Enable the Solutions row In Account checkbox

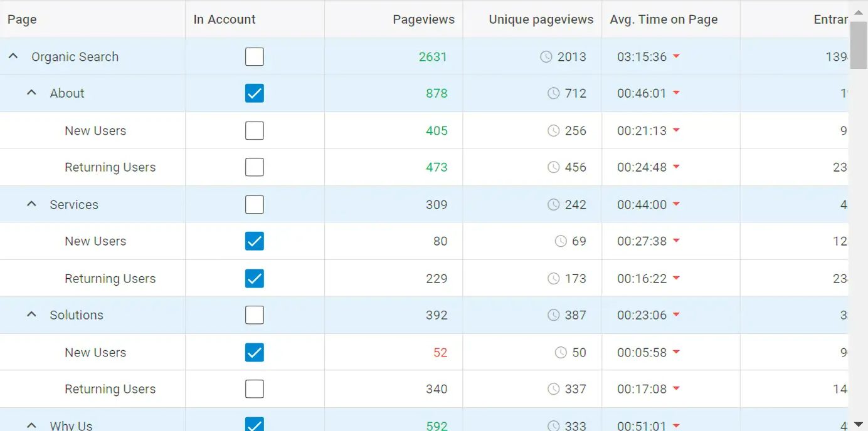[x=254, y=315]
